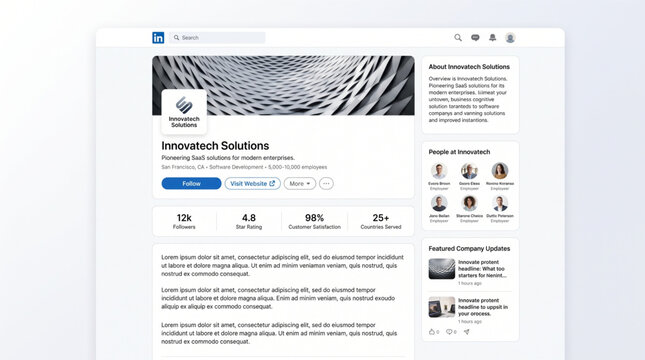Open Sterone Choice's profile photo
Viewport: 645px width, 360px height.
coord(469,203)
